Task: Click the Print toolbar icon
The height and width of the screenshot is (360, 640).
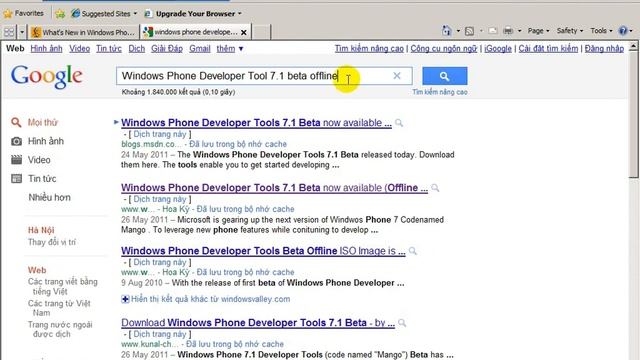Action: (x=508, y=31)
